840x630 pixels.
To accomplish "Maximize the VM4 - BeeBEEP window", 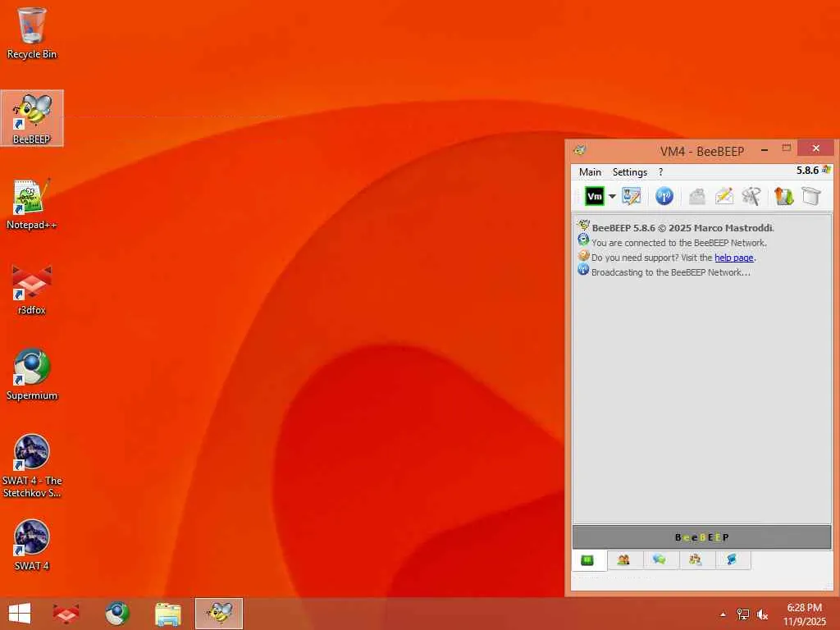I will pos(786,148).
